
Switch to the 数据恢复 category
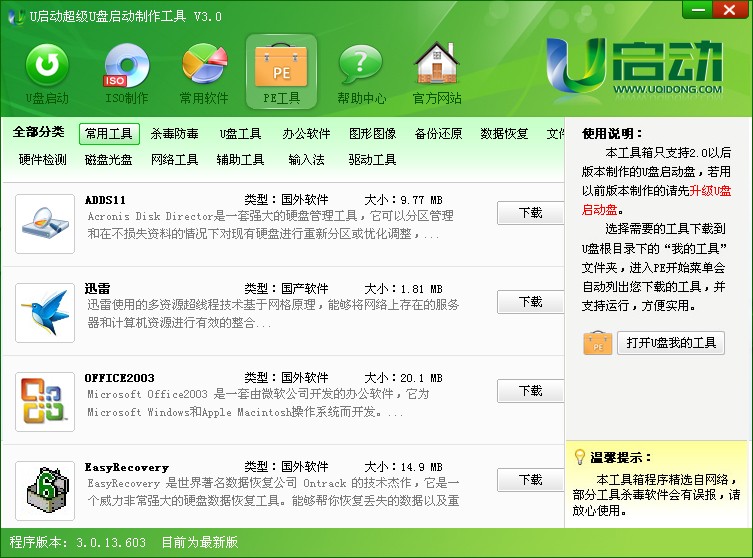tap(504, 133)
